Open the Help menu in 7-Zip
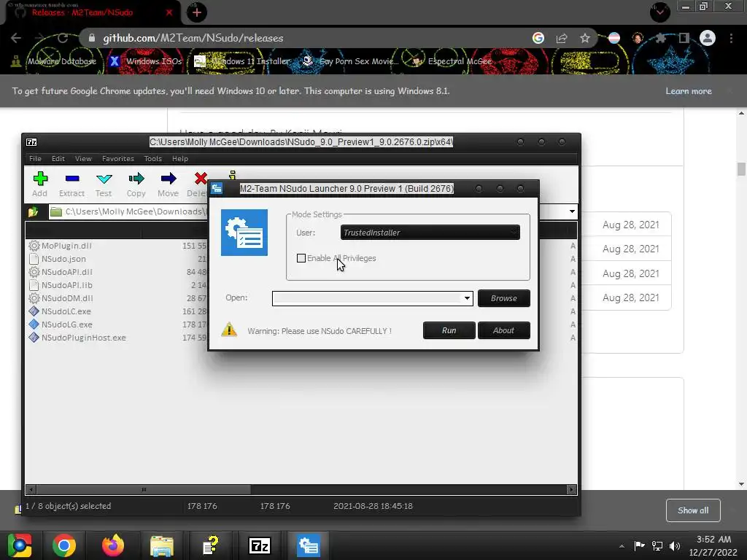 180,158
